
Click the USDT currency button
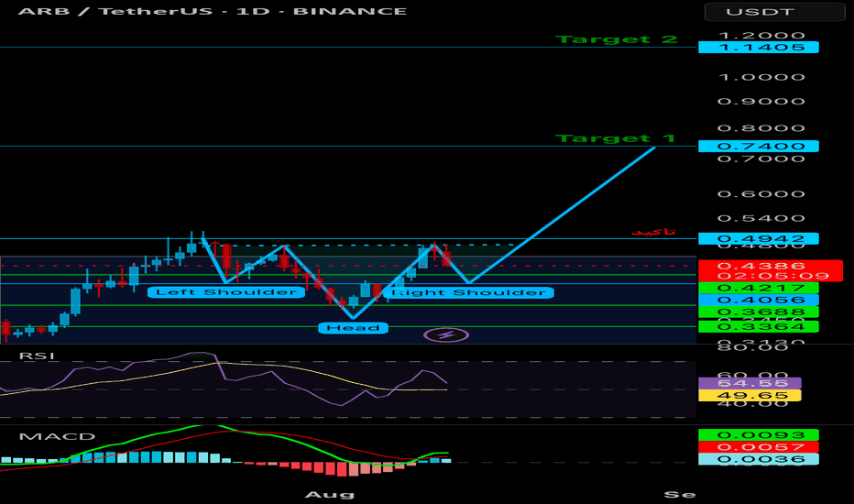[774, 11]
